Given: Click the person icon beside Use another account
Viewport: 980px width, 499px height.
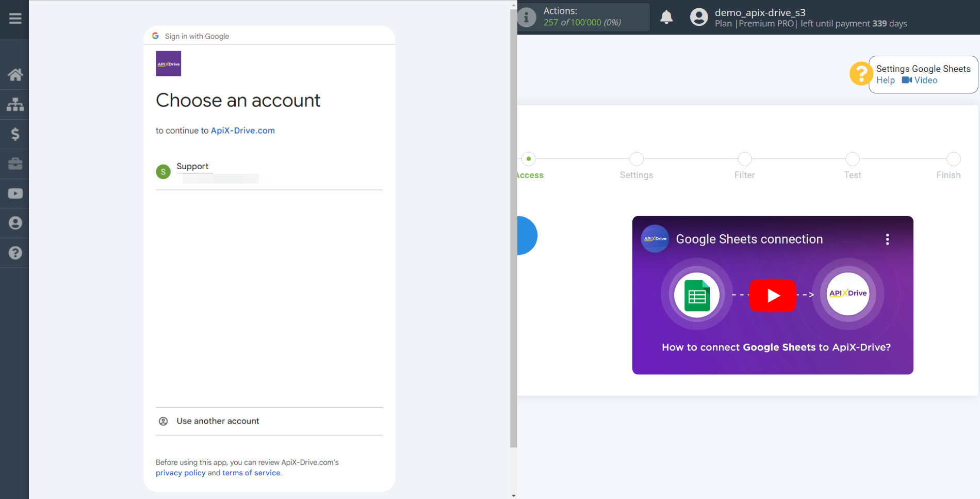Looking at the screenshot, I should pyautogui.click(x=163, y=421).
